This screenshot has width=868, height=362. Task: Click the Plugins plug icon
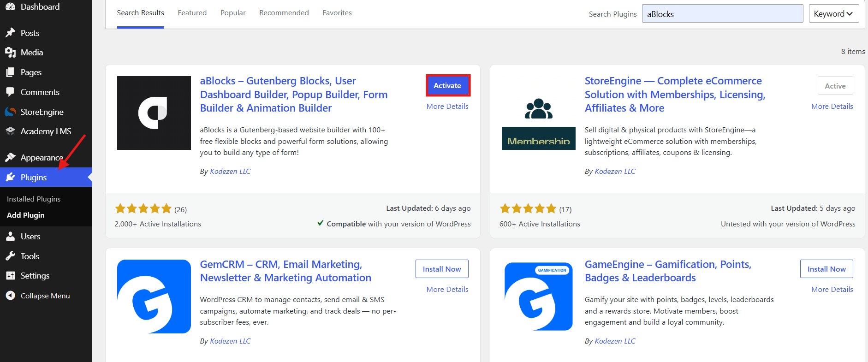[10, 177]
